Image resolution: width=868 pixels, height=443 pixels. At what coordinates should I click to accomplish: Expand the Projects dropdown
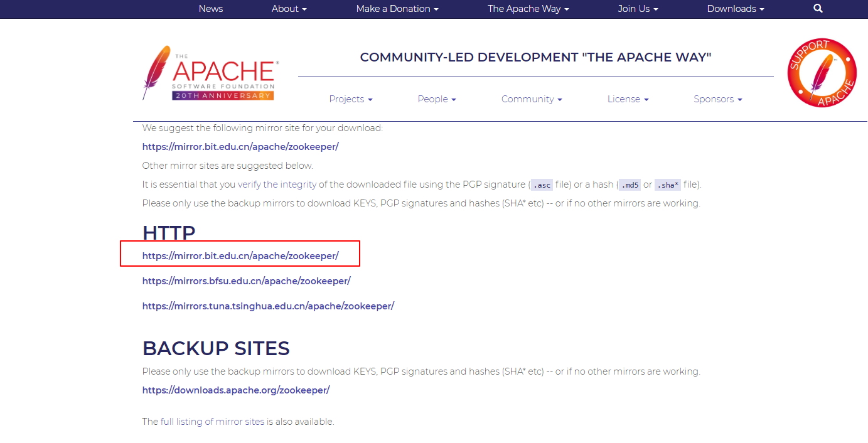(x=351, y=99)
